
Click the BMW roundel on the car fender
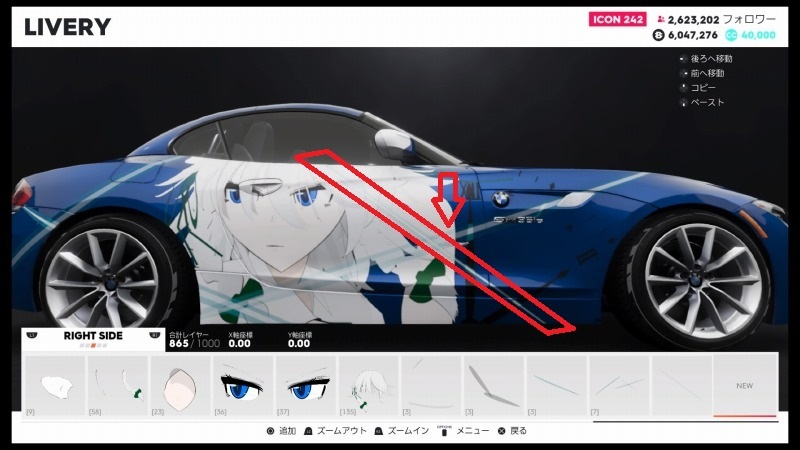tap(501, 199)
